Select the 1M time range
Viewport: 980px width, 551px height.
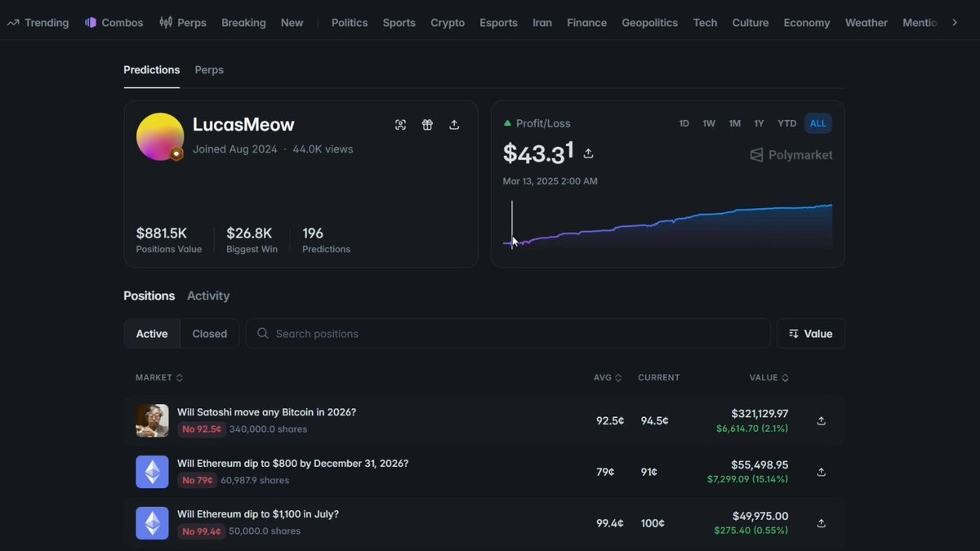coord(735,123)
